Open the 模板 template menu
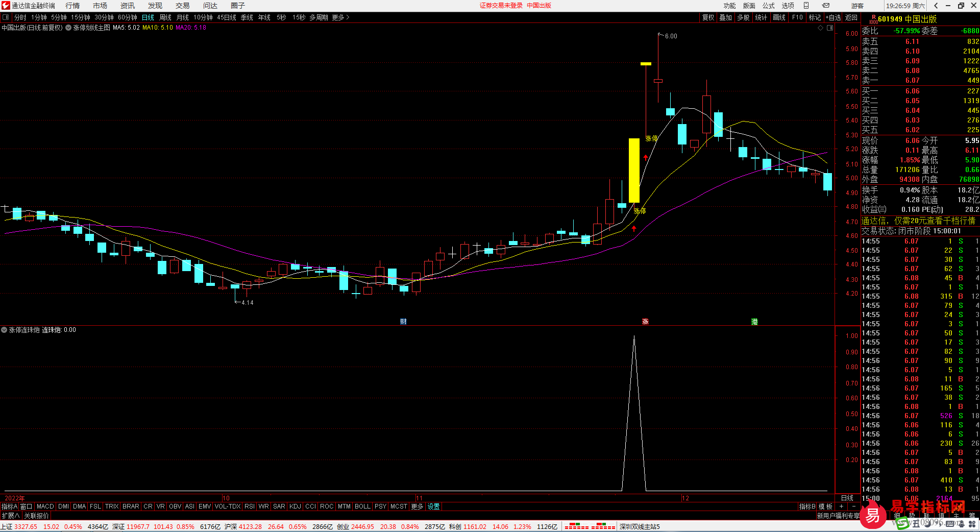This screenshot has width=980, height=532. click(825, 506)
